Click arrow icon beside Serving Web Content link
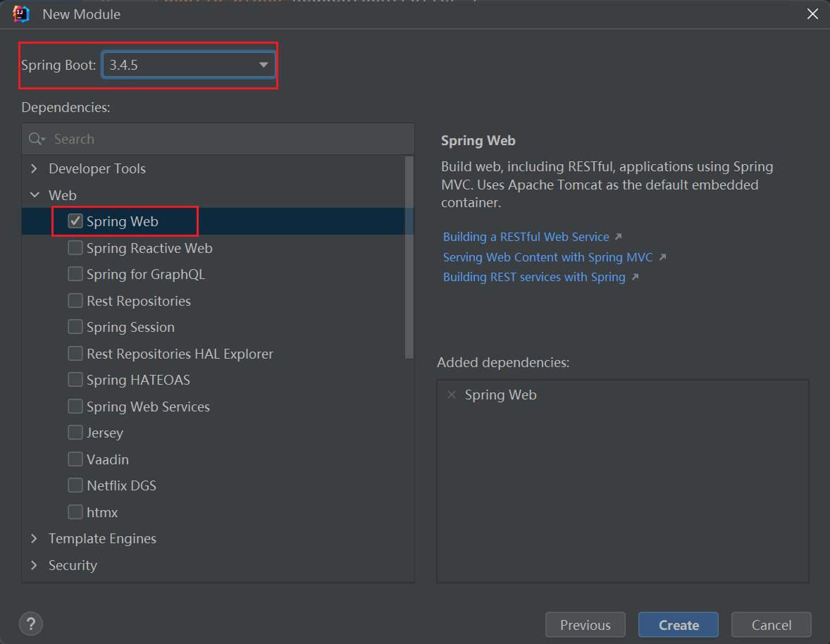 pos(662,256)
